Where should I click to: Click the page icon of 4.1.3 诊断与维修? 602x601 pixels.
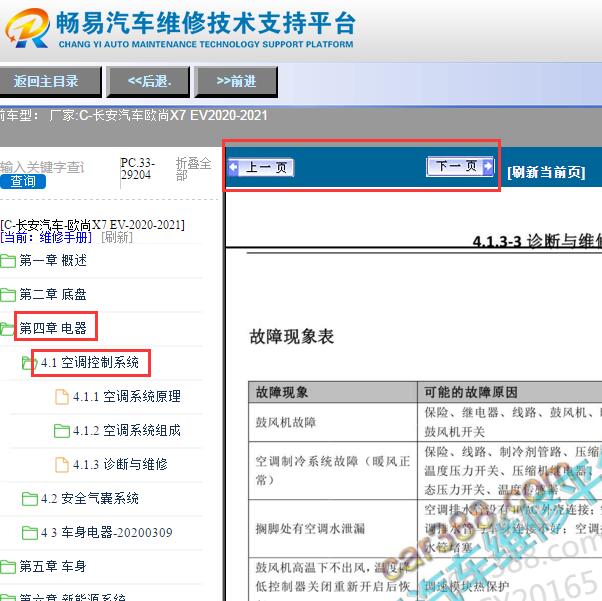tap(62, 464)
